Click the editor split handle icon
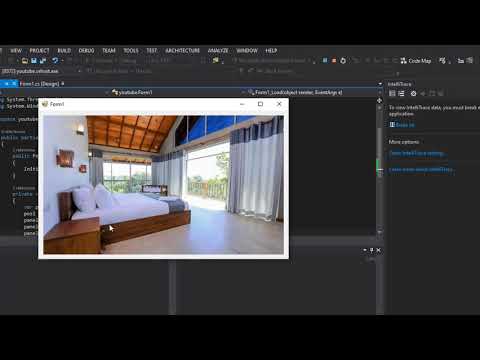480x360 pixels. (380, 100)
